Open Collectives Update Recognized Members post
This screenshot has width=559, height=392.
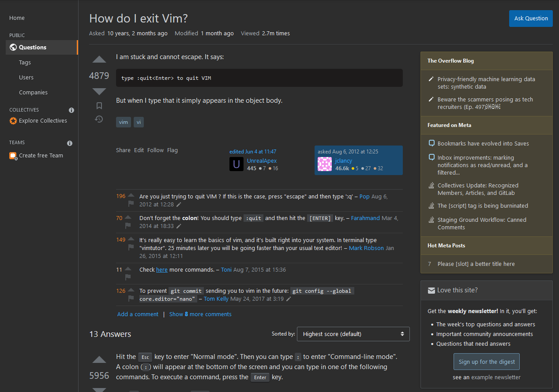[478, 189]
